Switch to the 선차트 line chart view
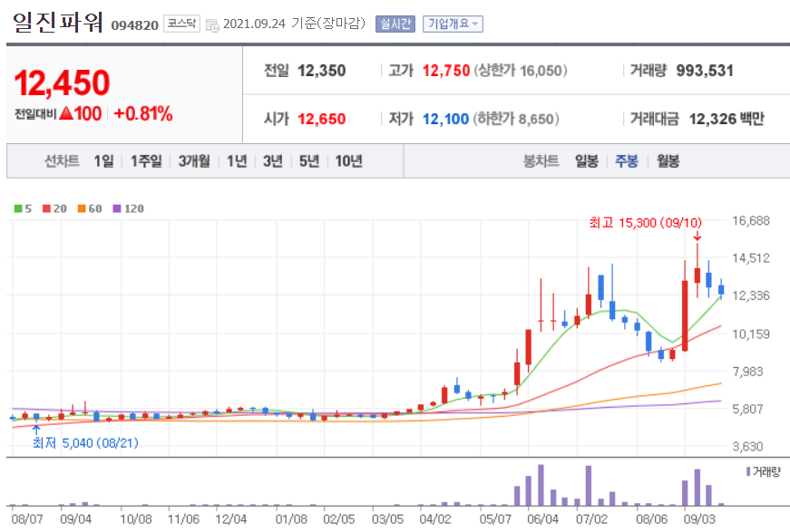Viewport: 790px width, 532px height. point(62,160)
